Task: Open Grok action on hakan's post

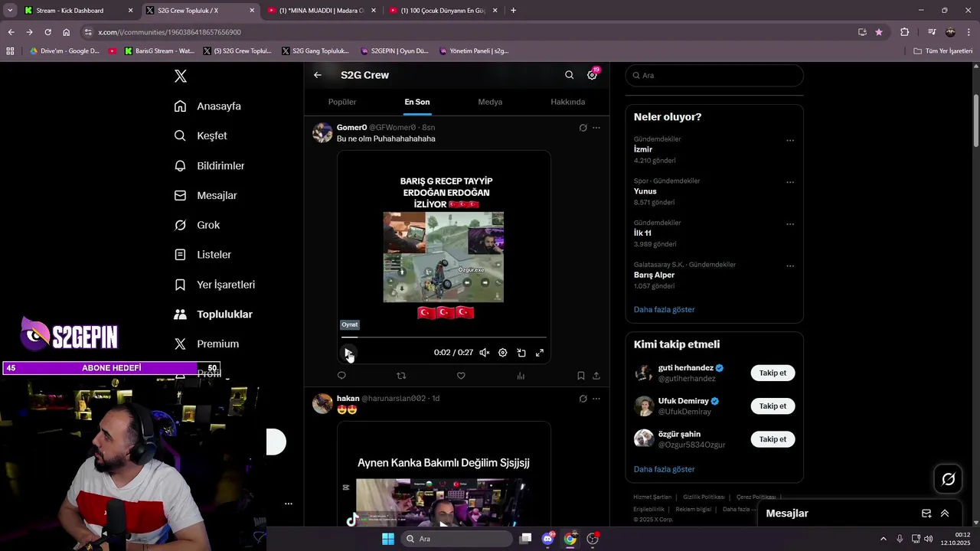Action: (x=583, y=399)
